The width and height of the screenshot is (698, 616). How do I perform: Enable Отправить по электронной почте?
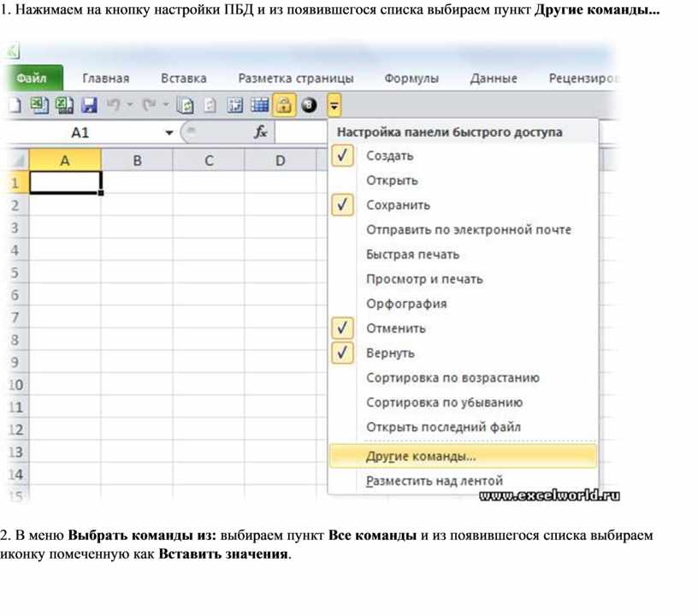coord(463,230)
